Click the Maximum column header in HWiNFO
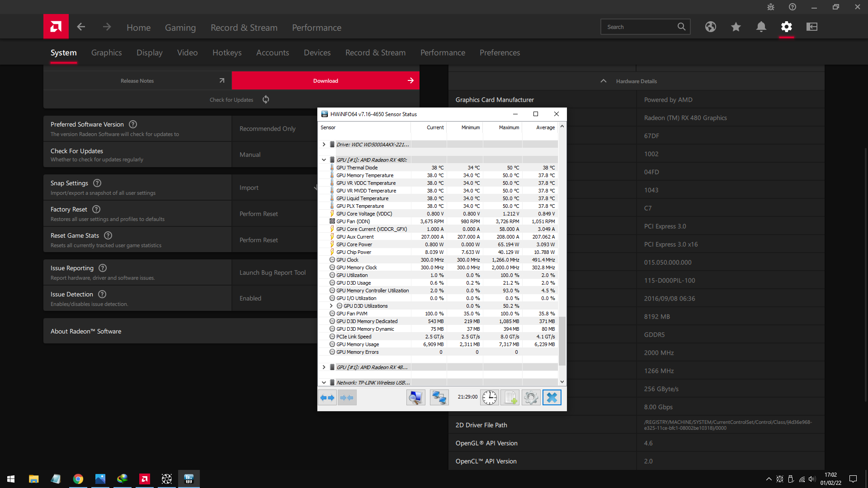The width and height of the screenshot is (868, 488). tap(502, 127)
